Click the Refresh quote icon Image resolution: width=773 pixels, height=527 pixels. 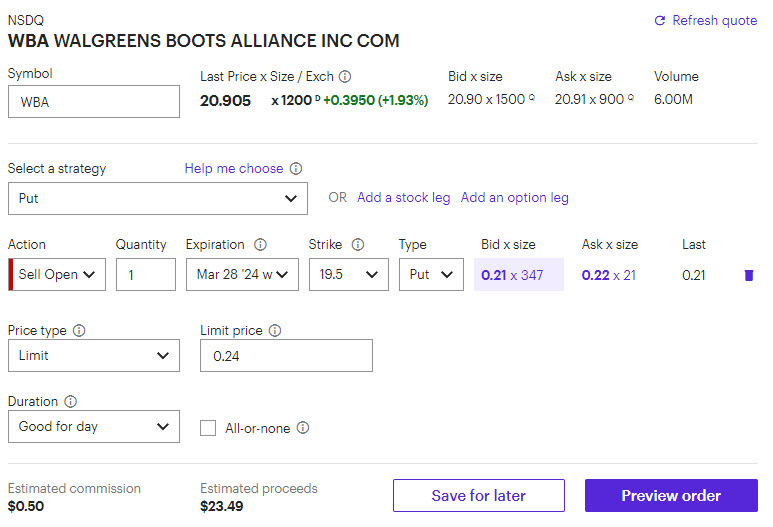point(659,20)
